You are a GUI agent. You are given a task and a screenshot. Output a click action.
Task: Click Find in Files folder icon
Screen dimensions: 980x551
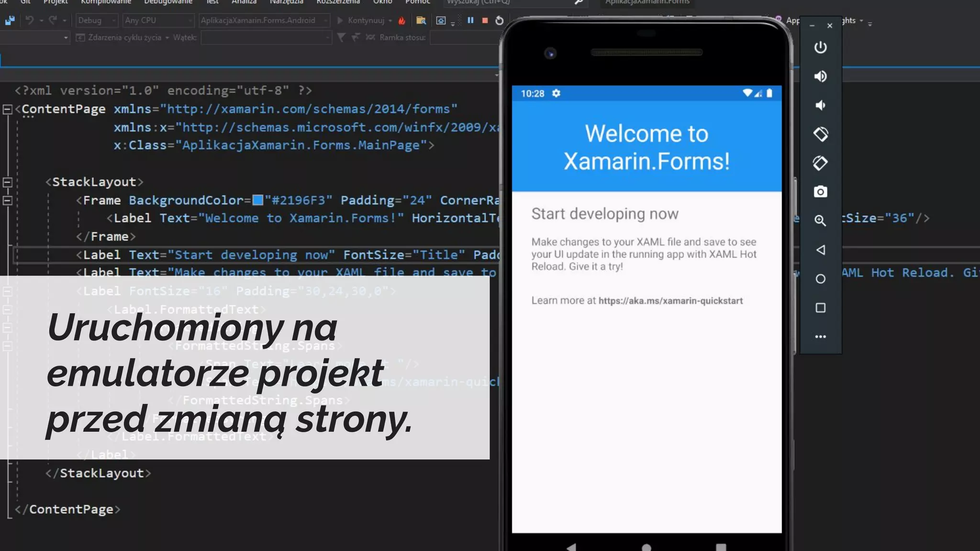421,20
